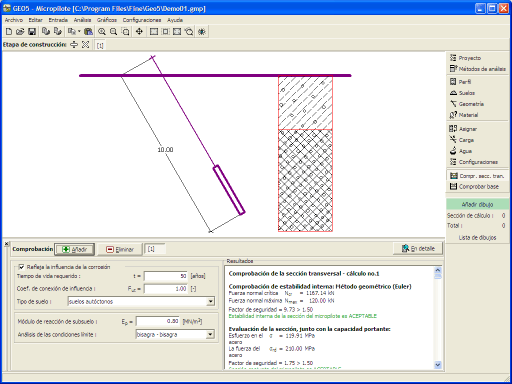Click the Factor de seguridad = 9.73 > 1.50 text
This screenshot has width=512, height=384.
click(271, 309)
